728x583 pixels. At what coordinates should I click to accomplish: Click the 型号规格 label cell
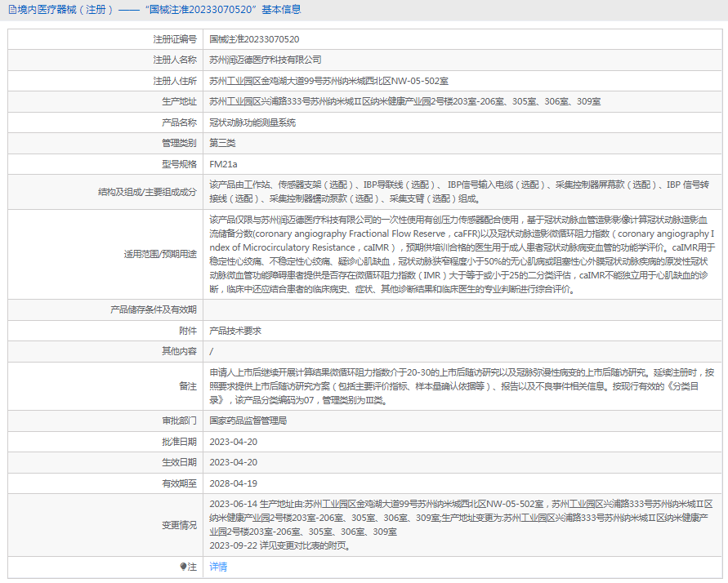(179, 164)
